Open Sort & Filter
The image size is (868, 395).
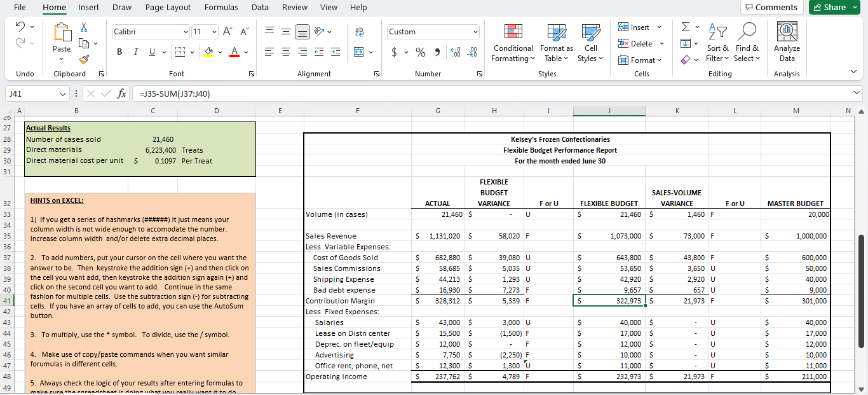point(717,43)
